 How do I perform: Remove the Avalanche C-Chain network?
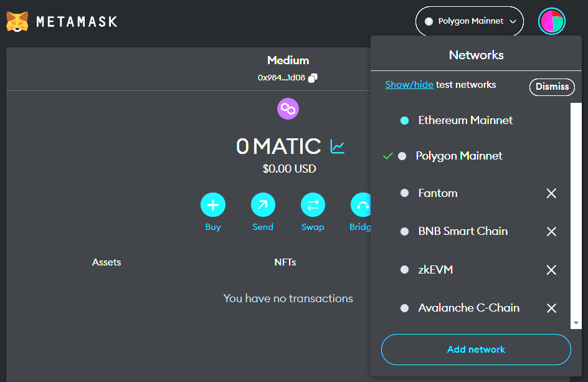point(551,308)
